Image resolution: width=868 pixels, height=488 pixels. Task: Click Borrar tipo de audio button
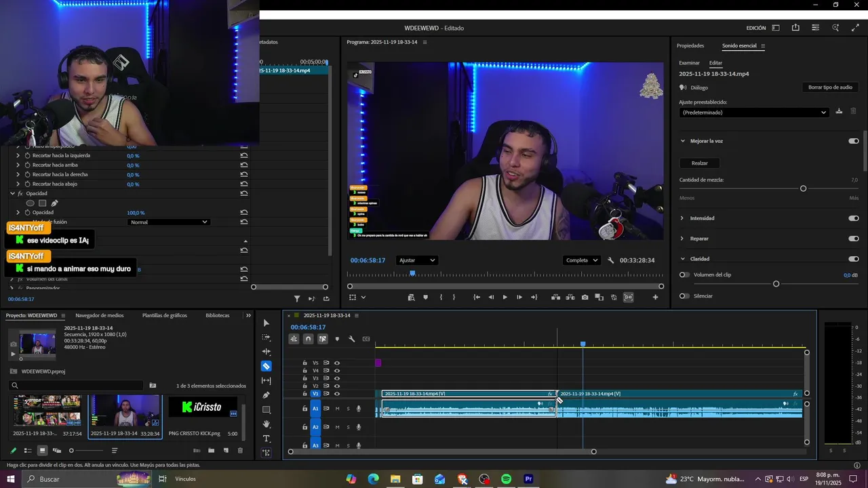(x=830, y=87)
